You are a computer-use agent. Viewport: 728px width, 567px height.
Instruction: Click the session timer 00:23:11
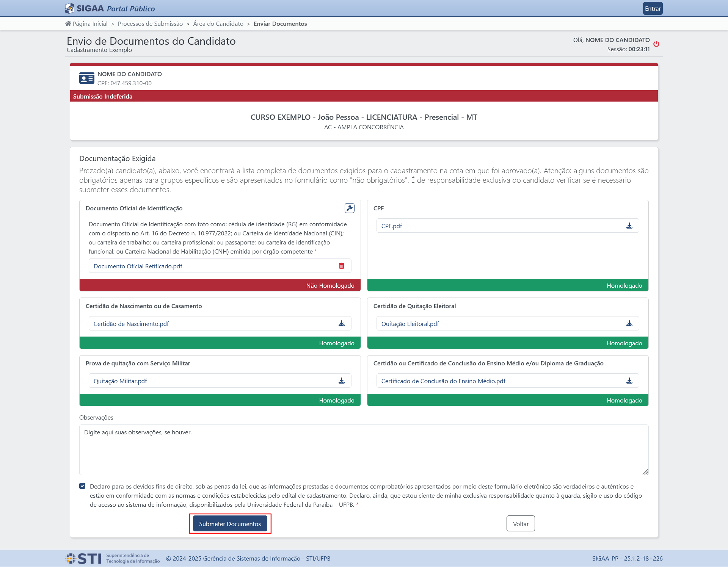pyautogui.click(x=639, y=49)
